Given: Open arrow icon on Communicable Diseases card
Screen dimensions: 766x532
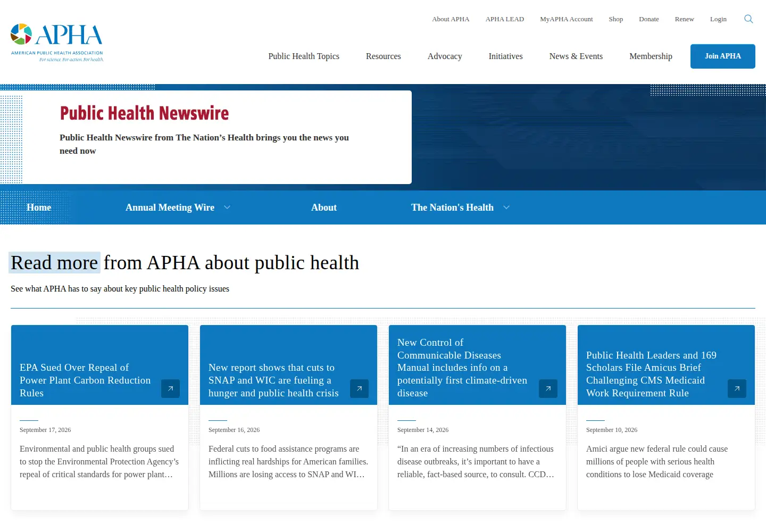Looking at the screenshot, I should click(x=548, y=388).
